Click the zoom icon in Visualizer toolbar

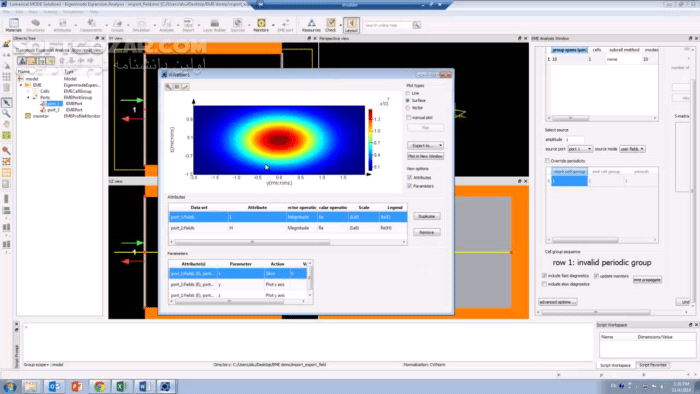coord(168,87)
